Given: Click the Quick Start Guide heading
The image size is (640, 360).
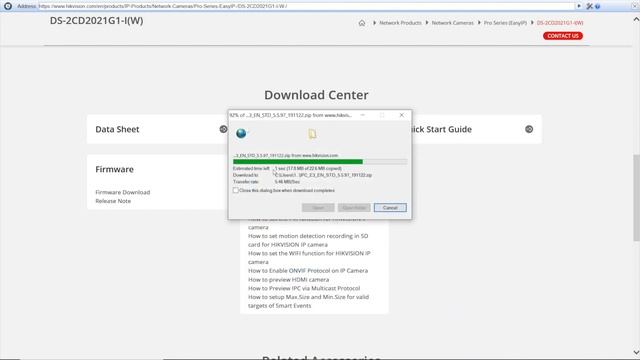Looking at the screenshot, I should point(442,129).
